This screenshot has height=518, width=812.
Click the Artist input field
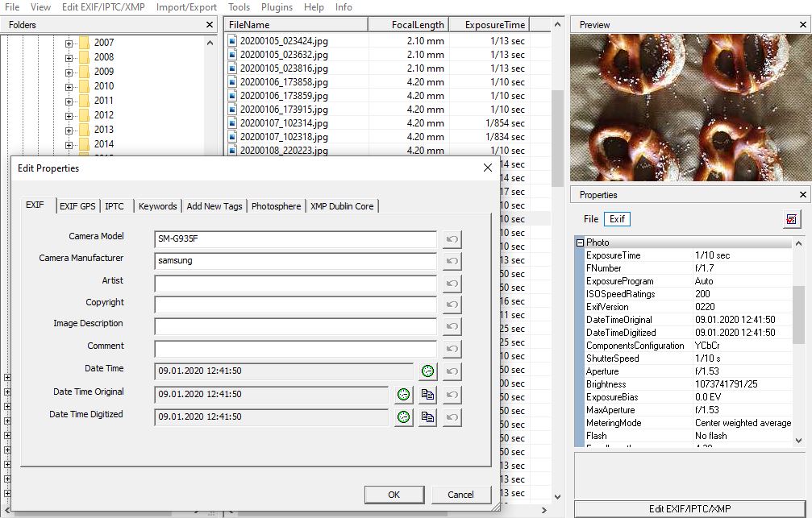(x=295, y=284)
